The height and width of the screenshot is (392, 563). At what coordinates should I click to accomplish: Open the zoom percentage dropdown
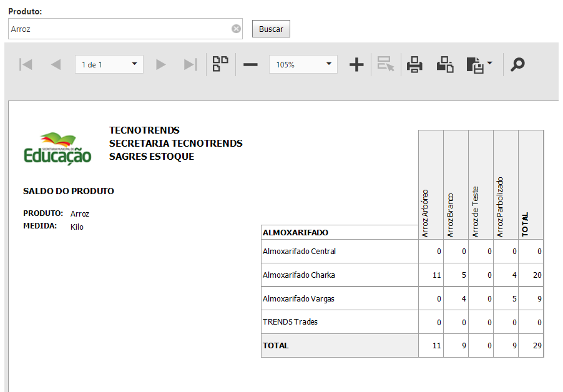[329, 64]
